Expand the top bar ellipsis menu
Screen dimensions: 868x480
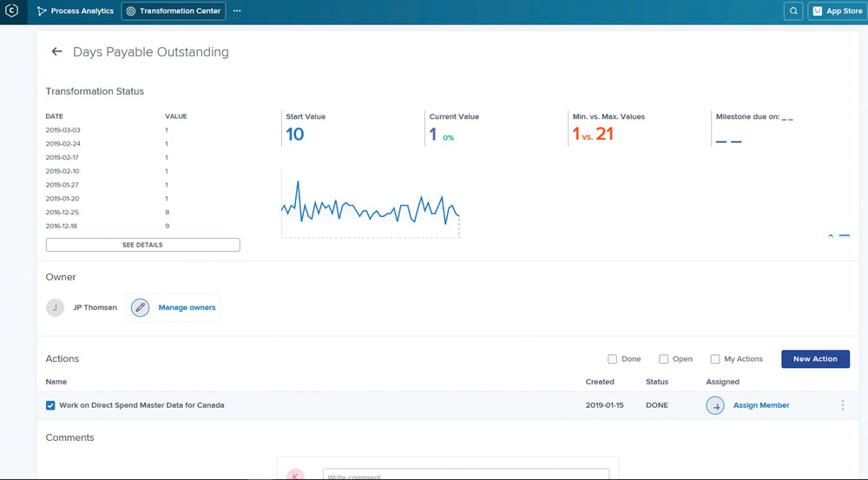(237, 11)
